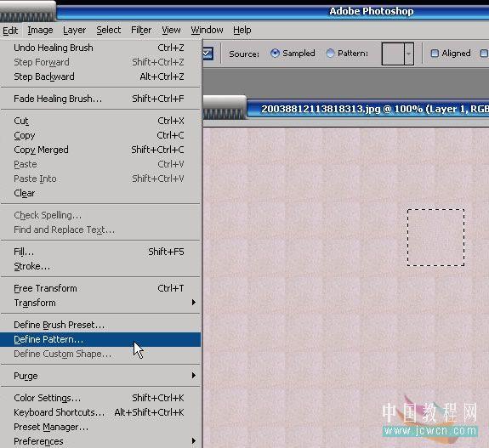Screen dimensions: 489x448
Task: Open the pattern picker dropdown arrow
Action: click(409, 54)
